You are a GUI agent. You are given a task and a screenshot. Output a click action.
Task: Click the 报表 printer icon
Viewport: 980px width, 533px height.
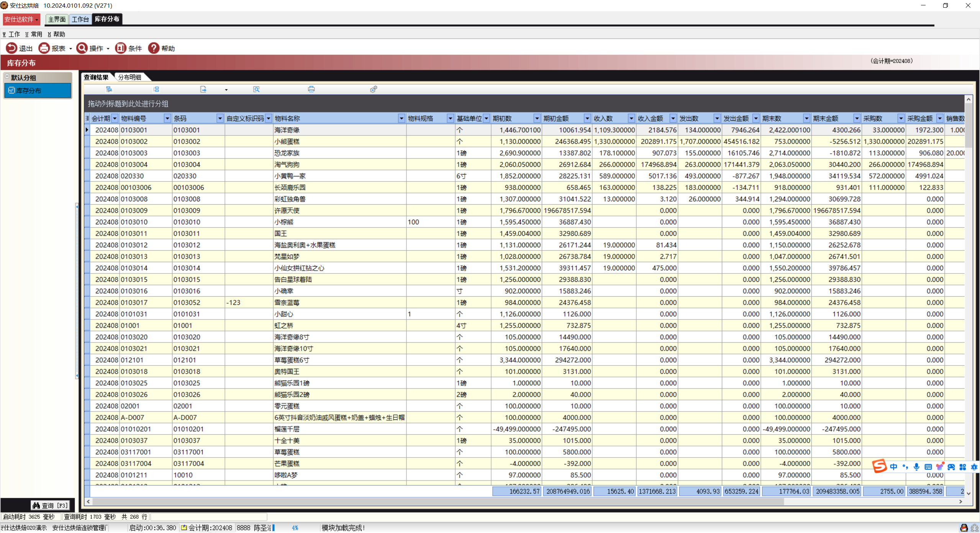44,48
